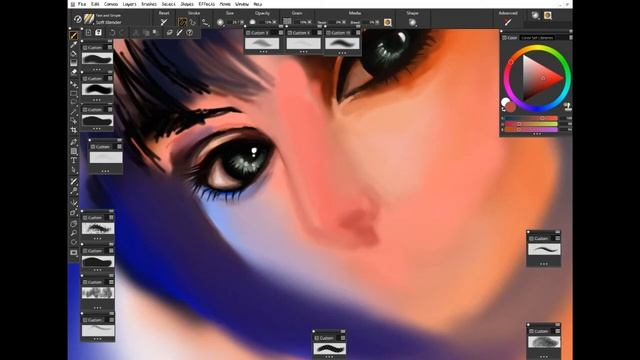Select the Dropper tool
Viewport: 640px width, 360px height.
tap(73, 44)
